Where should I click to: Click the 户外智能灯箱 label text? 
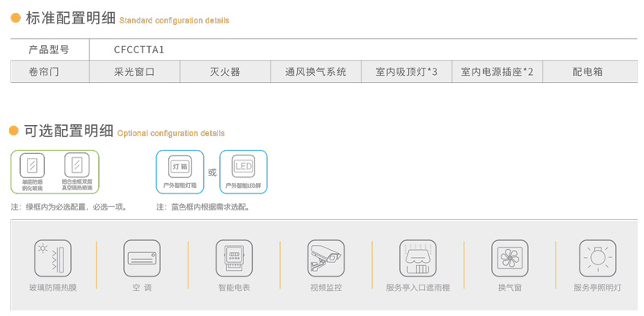point(180,185)
